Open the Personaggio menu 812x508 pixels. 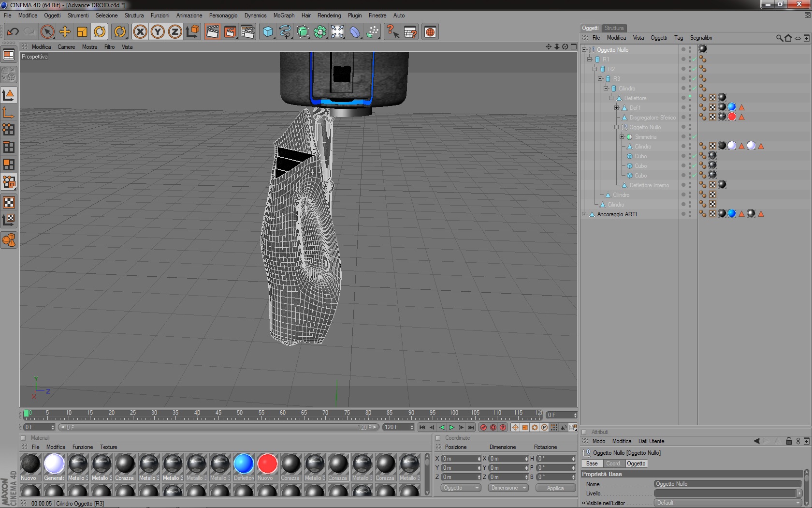point(223,15)
